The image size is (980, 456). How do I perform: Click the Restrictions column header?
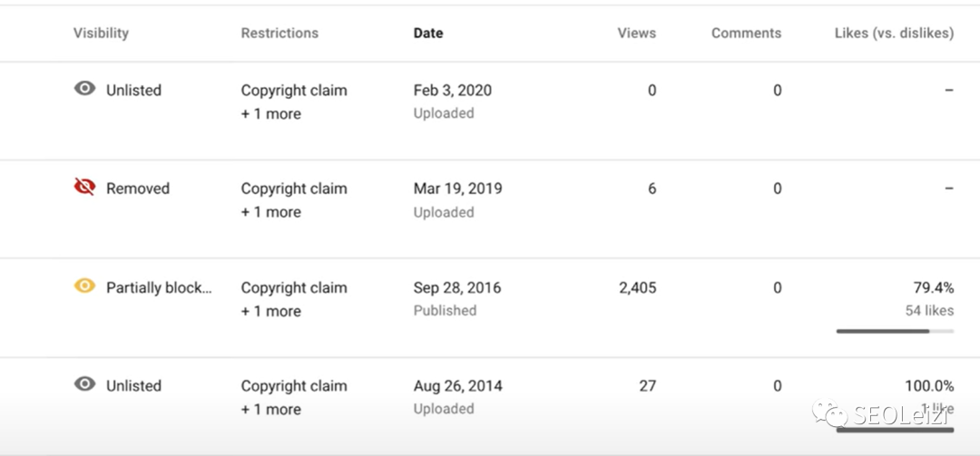[x=279, y=33]
